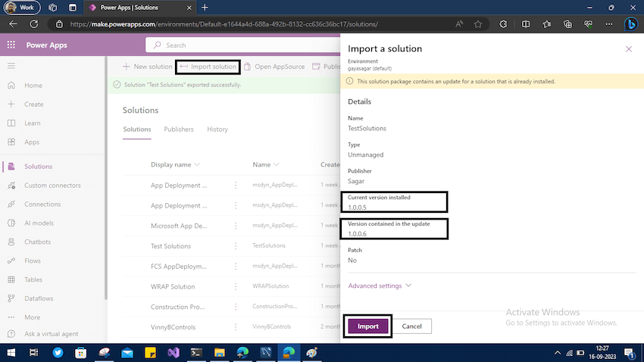Image resolution: width=644 pixels, height=362 pixels.
Task: Open Visual Studio from the taskbar
Action: tap(174, 353)
